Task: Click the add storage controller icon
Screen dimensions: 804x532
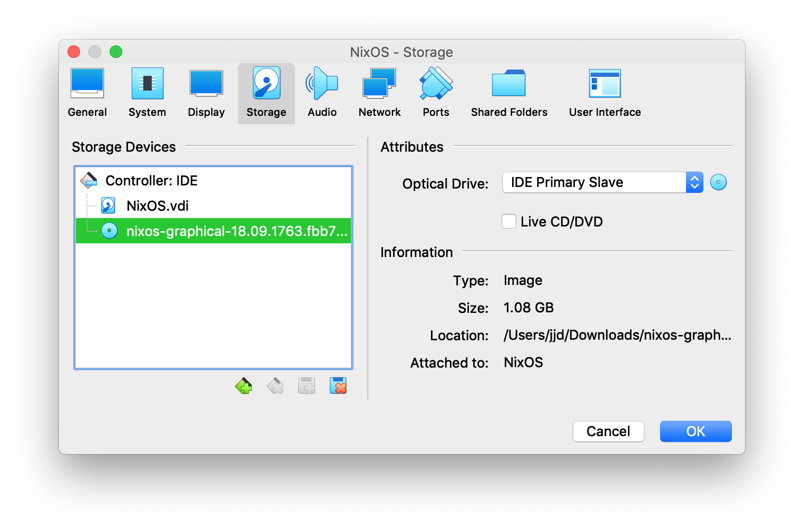Action: [x=243, y=386]
